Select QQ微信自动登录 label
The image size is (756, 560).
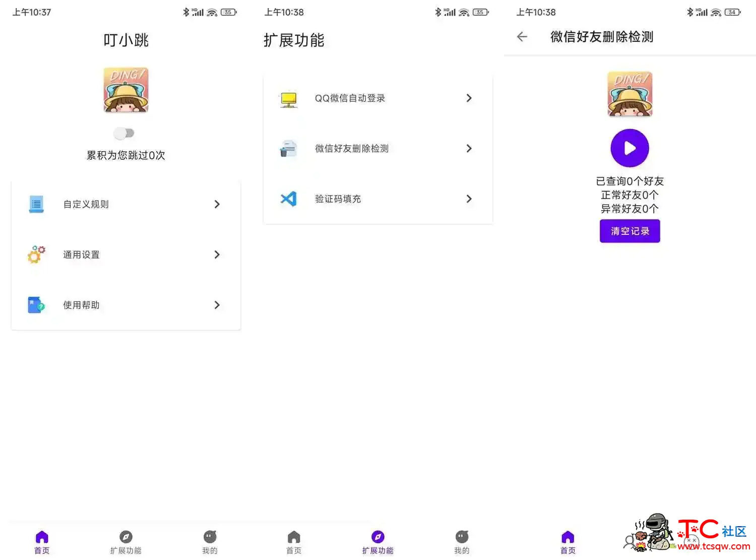350,98
